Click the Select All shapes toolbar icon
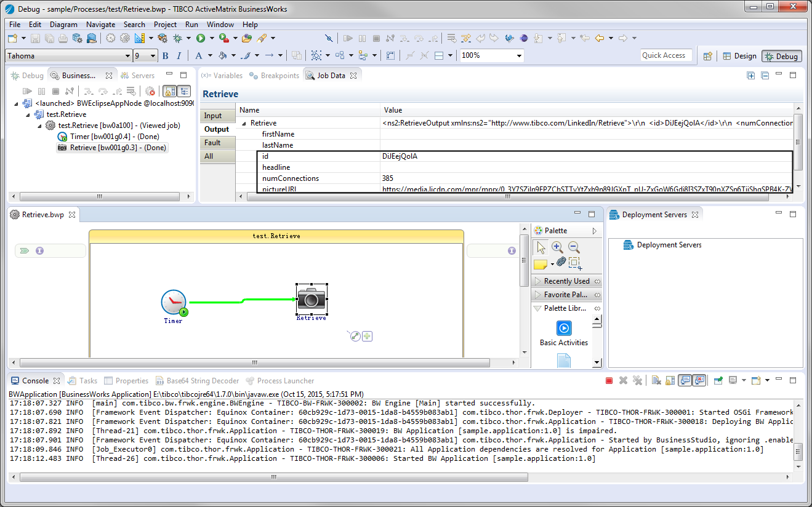The width and height of the screenshot is (812, 507). pyautogui.click(x=316, y=55)
